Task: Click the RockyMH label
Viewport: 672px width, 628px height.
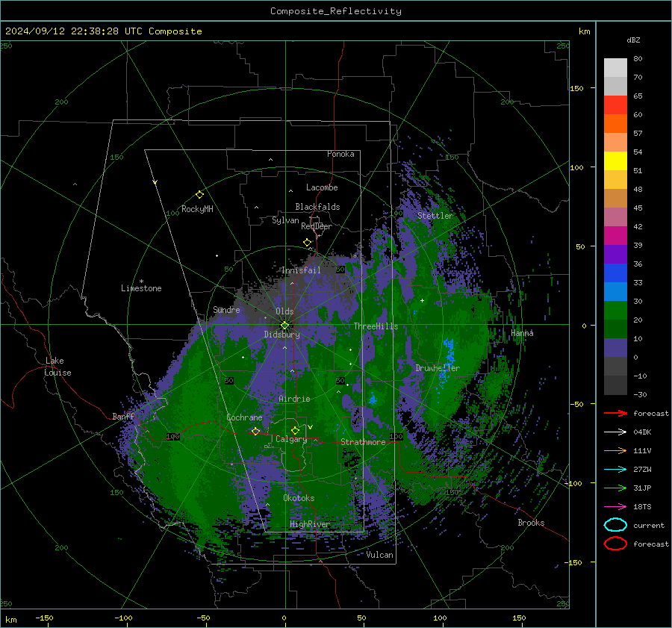Action: click(x=197, y=209)
